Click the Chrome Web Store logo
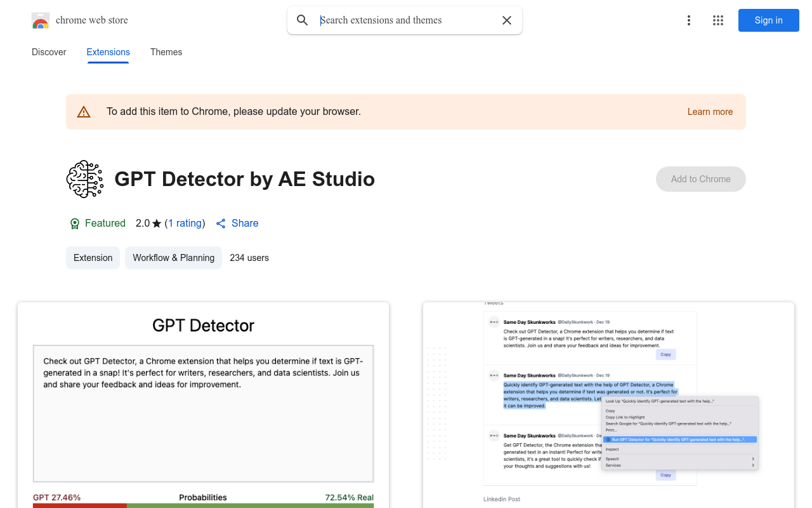This screenshot has height=508, width=812. (x=41, y=20)
